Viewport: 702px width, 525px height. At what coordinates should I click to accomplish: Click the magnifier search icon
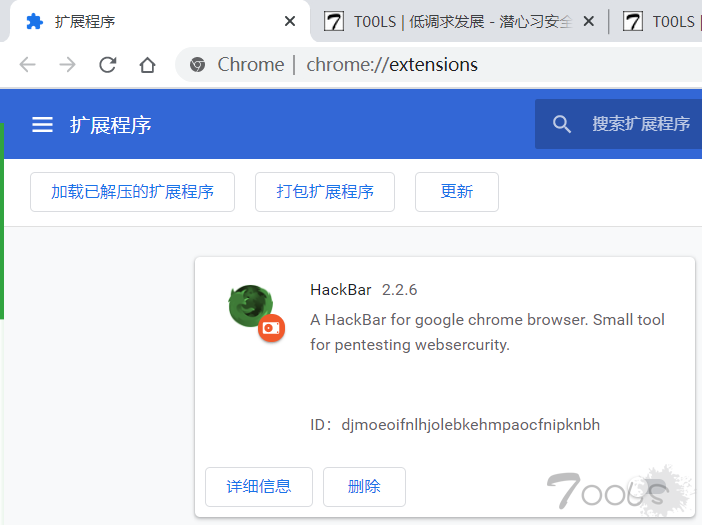[561, 124]
